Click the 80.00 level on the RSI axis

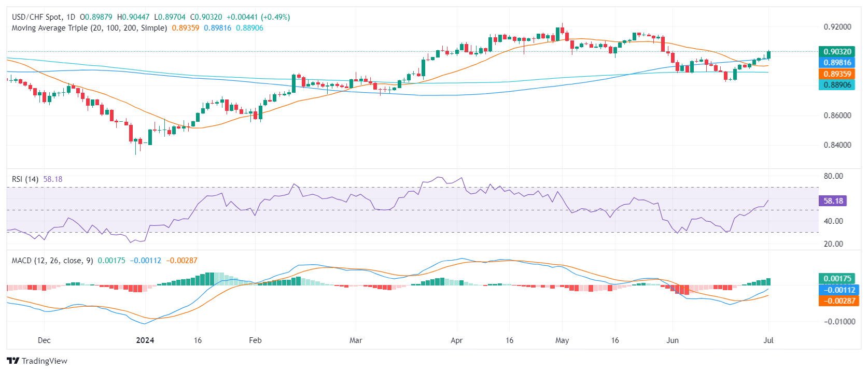pyautogui.click(x=833, y=176)
